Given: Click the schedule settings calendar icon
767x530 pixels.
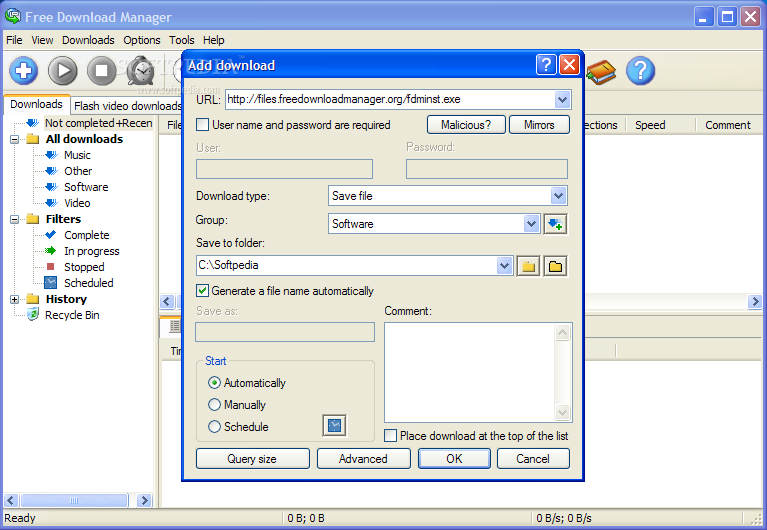Looking at the screenshot, I should tap(335, 425).
